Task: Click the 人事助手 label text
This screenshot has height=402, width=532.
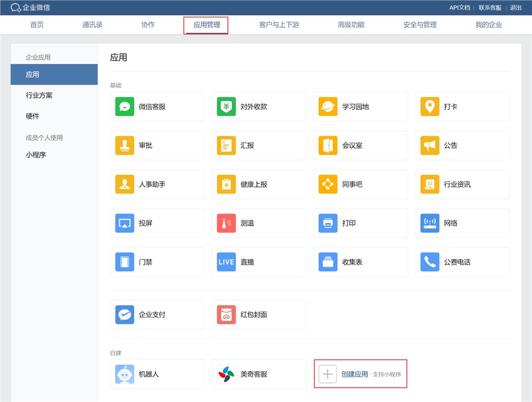Action: point(152,184)
